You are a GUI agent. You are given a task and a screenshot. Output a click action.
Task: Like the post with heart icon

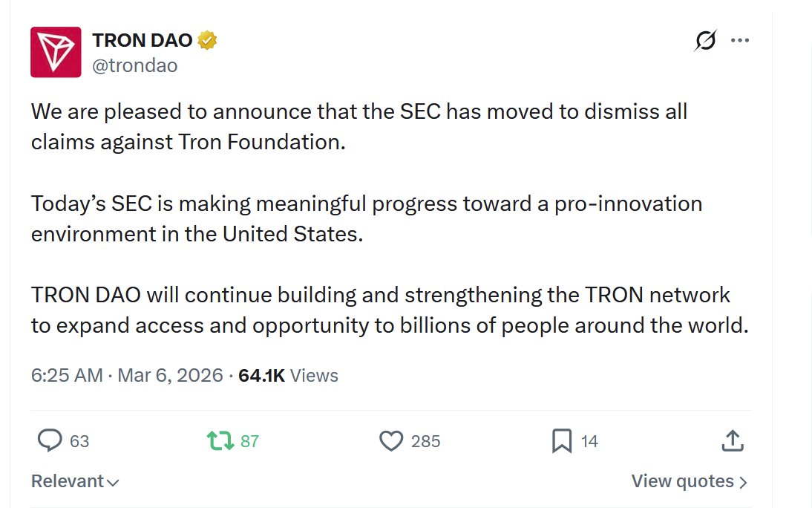(390, 441)
